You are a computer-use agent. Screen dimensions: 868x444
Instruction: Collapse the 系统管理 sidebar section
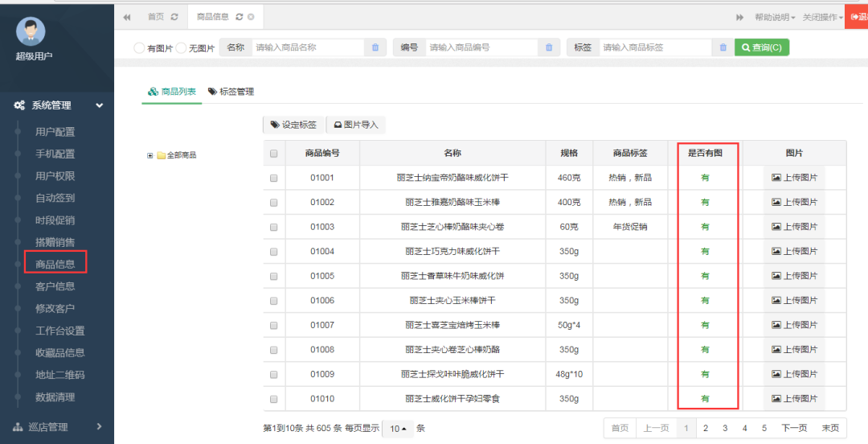coord(57,105)
